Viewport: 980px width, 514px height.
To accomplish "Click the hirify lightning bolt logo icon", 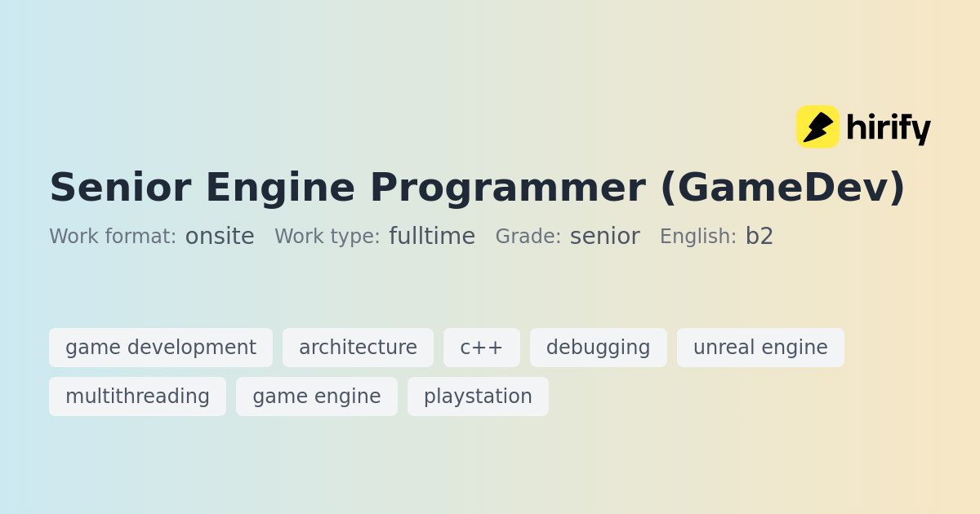I will (x=817, y=127).
